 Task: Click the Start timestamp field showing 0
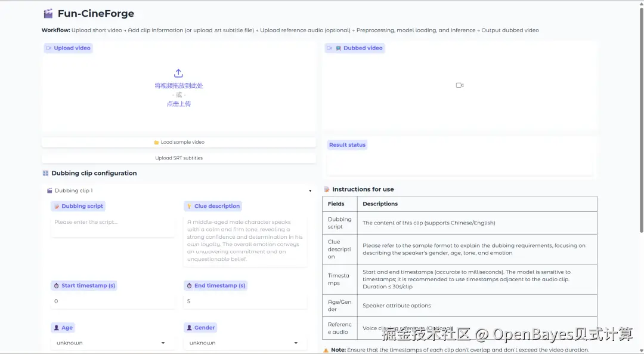112,301
